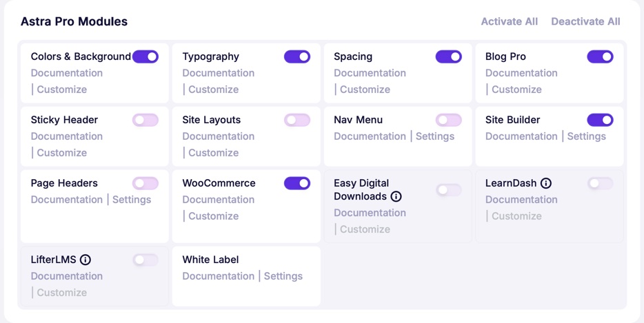
Task: Open Nav Menu Documentation link
Action: tap(370, 136)
